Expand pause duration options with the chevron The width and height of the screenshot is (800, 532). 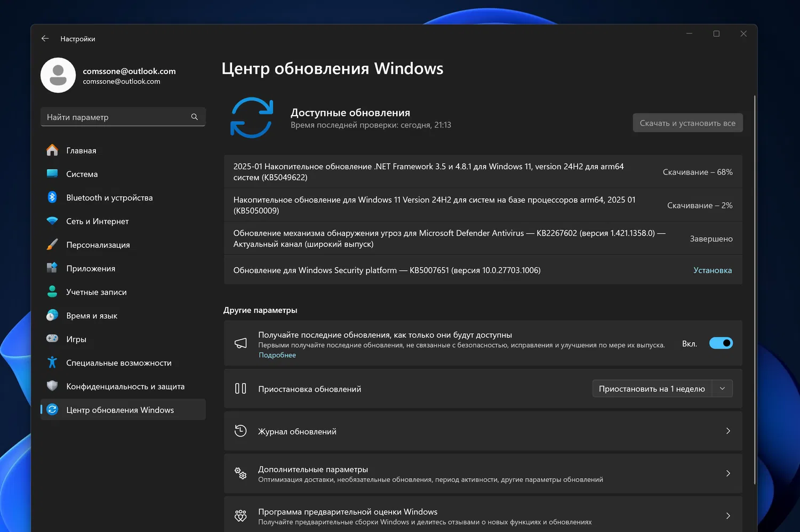tap(722, 389)
